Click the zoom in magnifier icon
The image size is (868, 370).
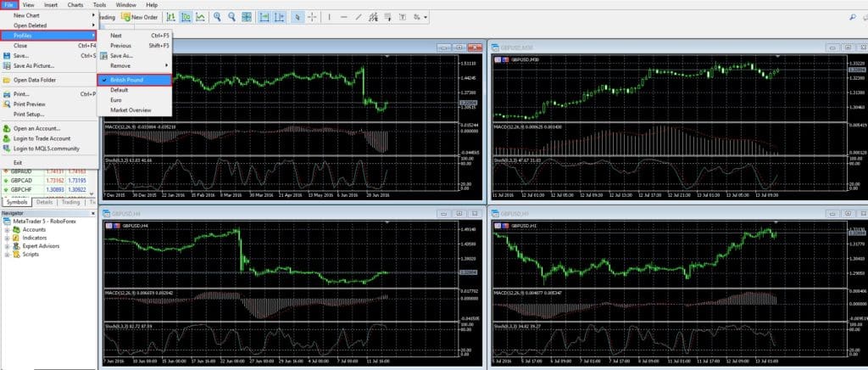(x=218, y=17)
